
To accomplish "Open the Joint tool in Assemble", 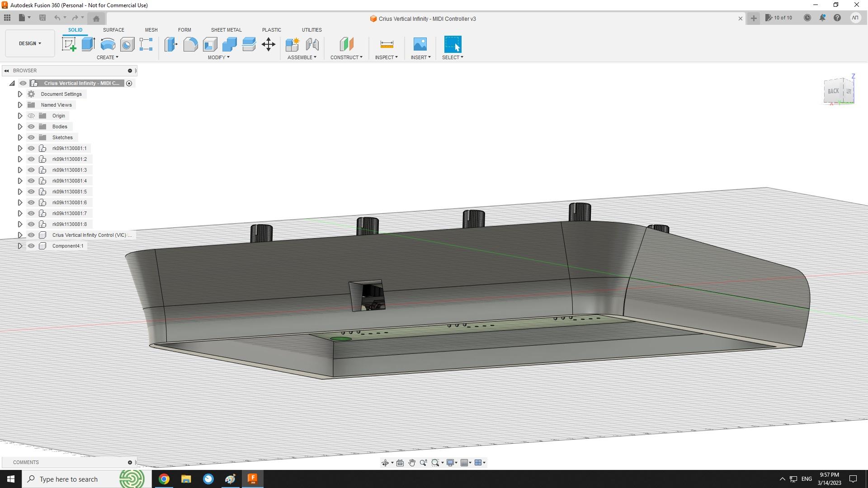I will pos(312,44).
